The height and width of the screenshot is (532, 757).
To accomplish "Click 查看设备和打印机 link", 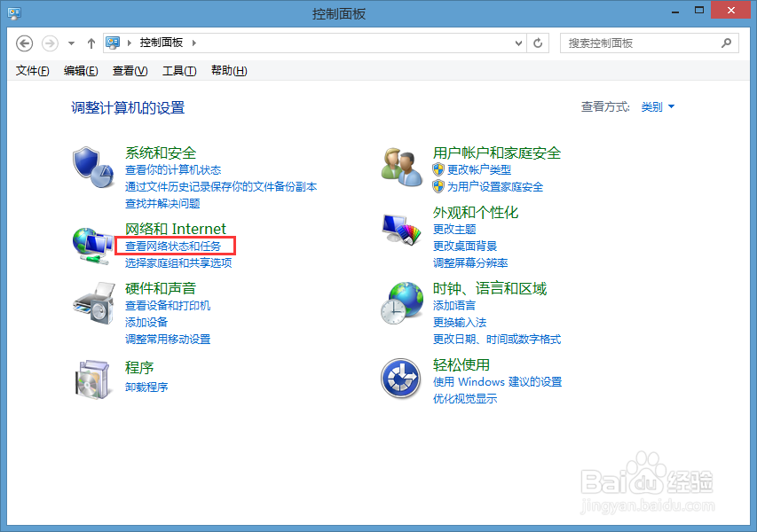I will (168, 305).
